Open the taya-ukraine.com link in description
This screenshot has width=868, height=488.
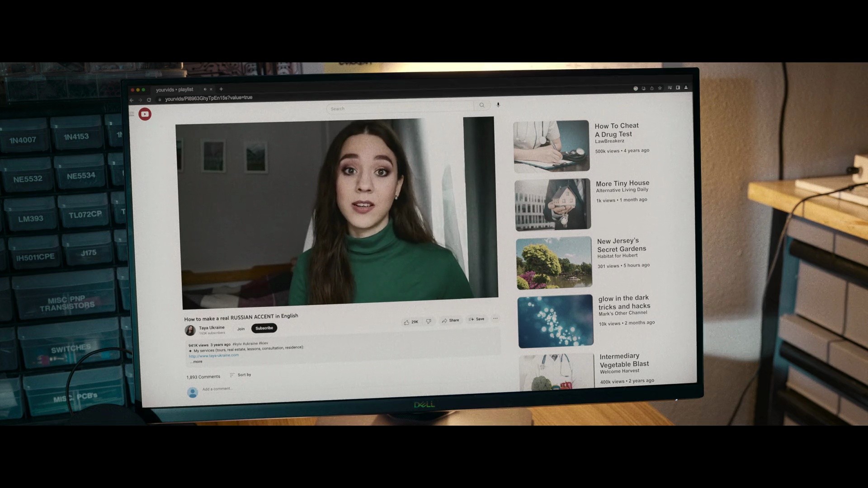[x=214, y=356]
